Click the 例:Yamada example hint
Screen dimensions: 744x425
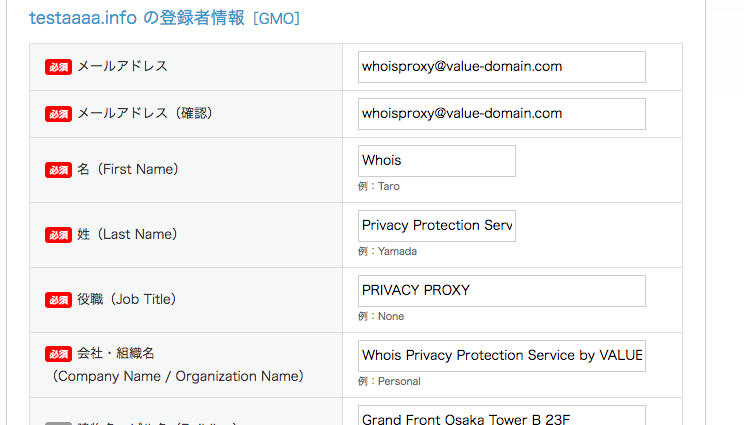click(387, 251)
